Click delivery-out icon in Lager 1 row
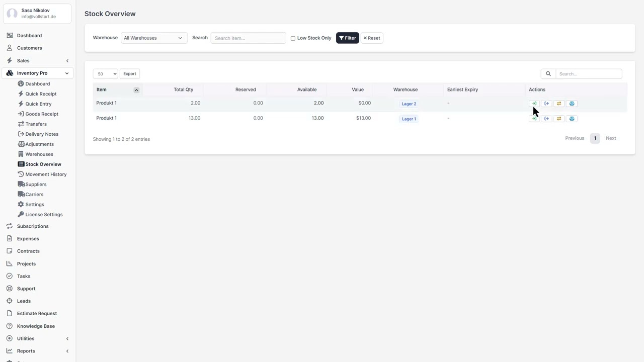Screen dimensions: 644x362 click(546, 119)
